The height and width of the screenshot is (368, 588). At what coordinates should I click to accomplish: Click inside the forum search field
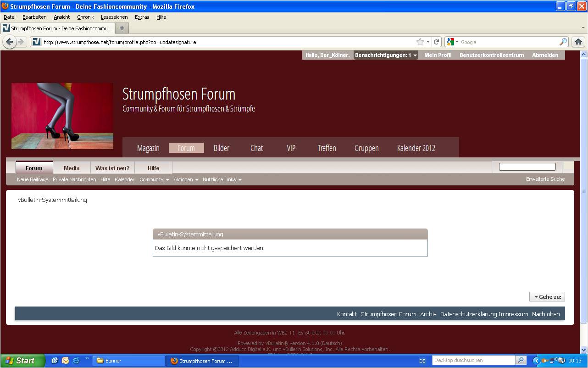[527, 167]
